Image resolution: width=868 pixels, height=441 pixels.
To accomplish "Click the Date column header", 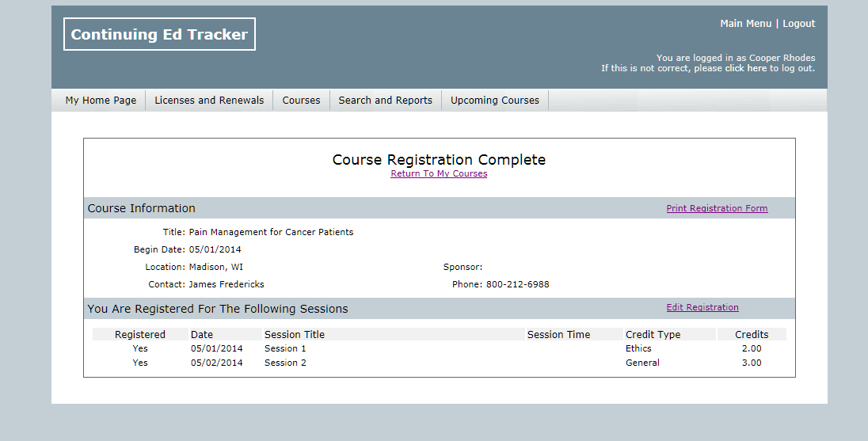I will click(x=202, y=335).
